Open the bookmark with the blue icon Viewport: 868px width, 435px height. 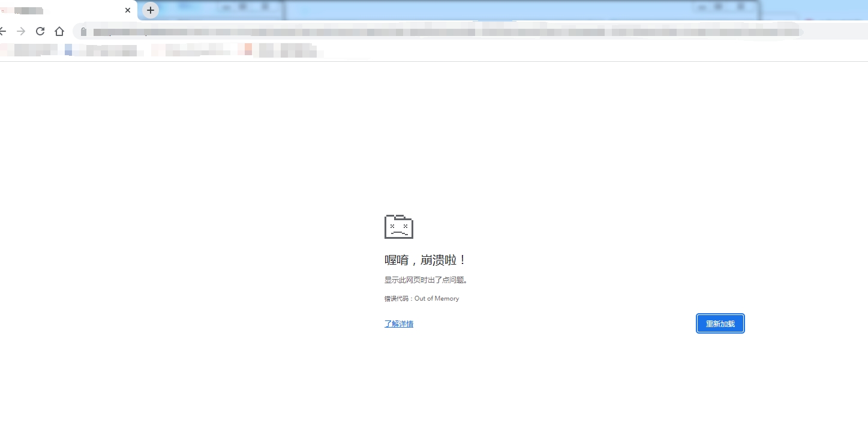(103, 50)
